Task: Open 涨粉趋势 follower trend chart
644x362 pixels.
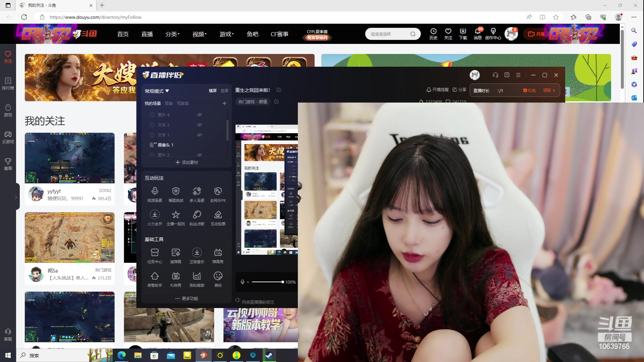Action: pos(197,280)
